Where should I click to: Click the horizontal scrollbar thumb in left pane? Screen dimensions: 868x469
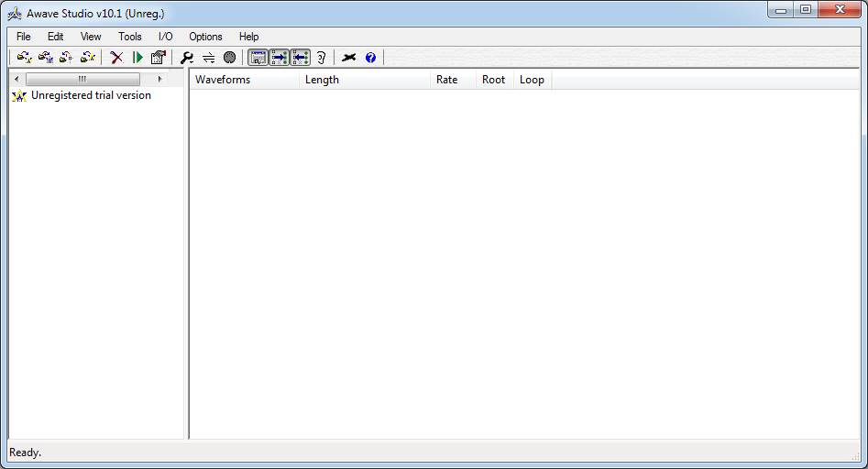[83, 79]
